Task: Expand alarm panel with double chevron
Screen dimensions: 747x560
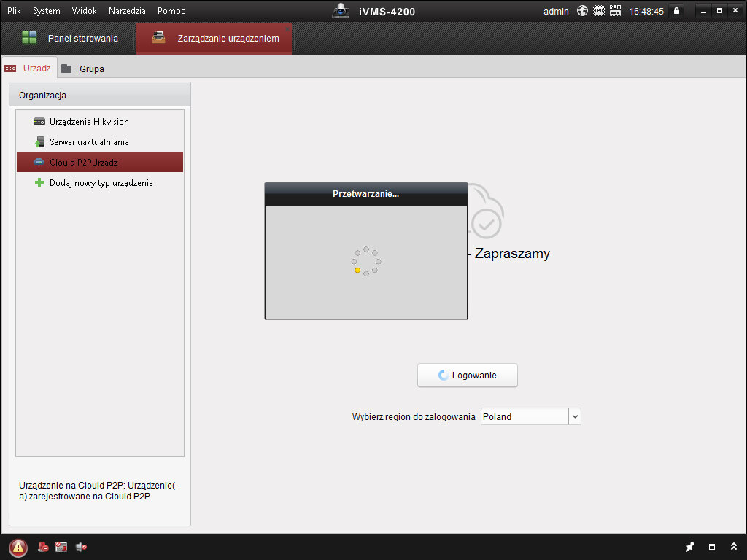Action: coord(733,547)
